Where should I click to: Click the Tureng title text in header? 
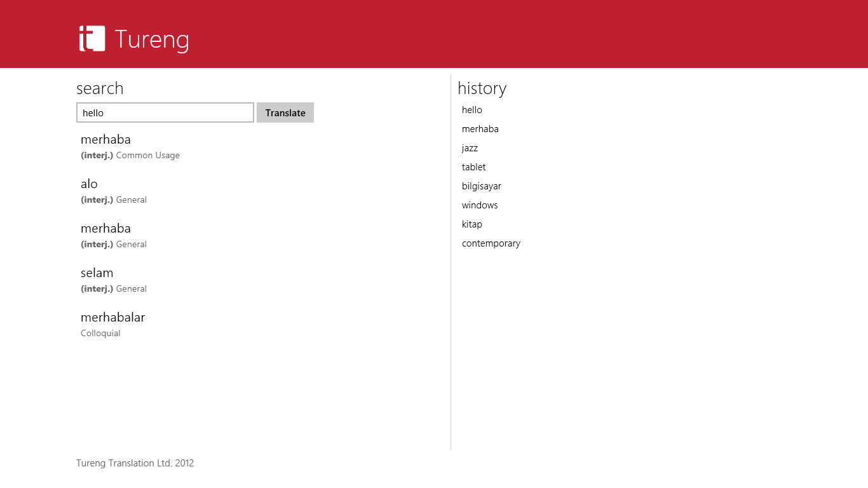152,39
